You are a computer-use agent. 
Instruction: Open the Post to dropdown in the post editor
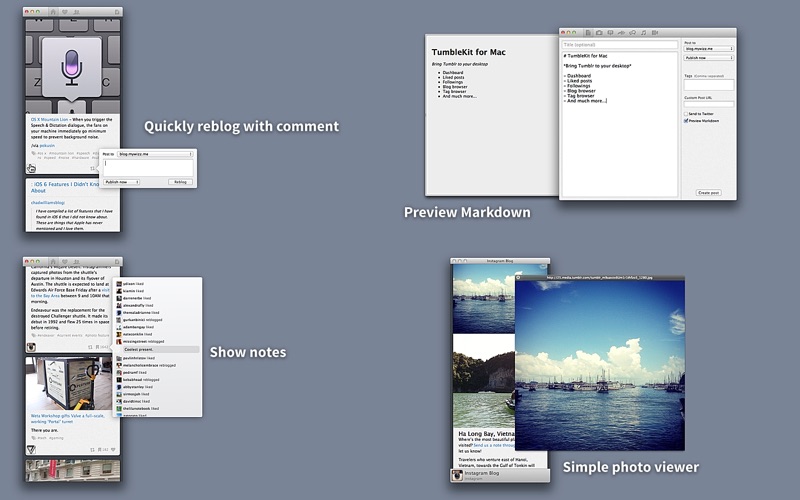tap(709, 48)
